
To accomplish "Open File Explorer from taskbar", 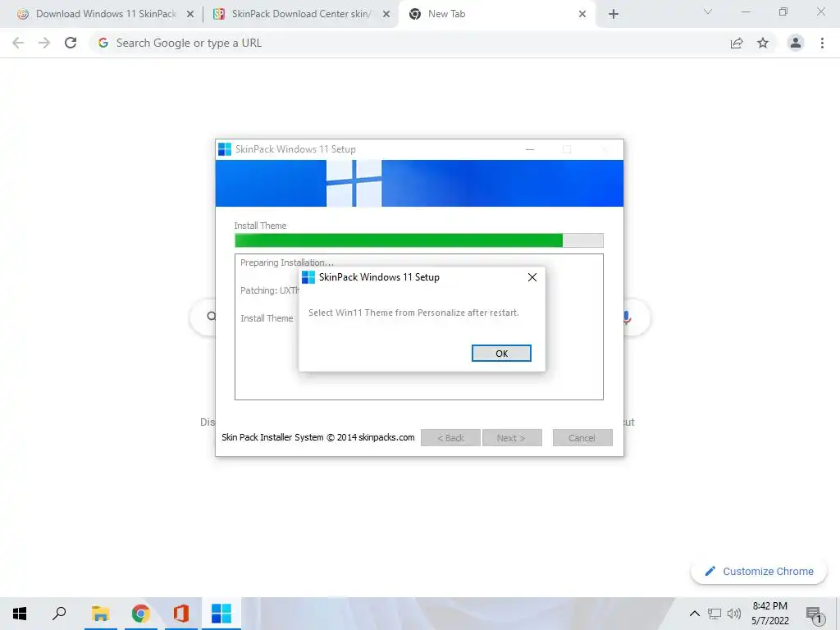I will [x=100, y=613].
